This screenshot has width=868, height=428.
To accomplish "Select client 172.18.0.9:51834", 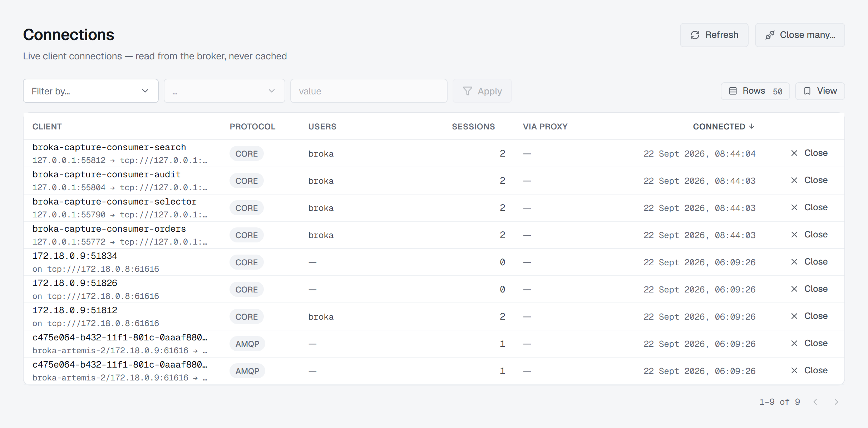I will (75, 256).
